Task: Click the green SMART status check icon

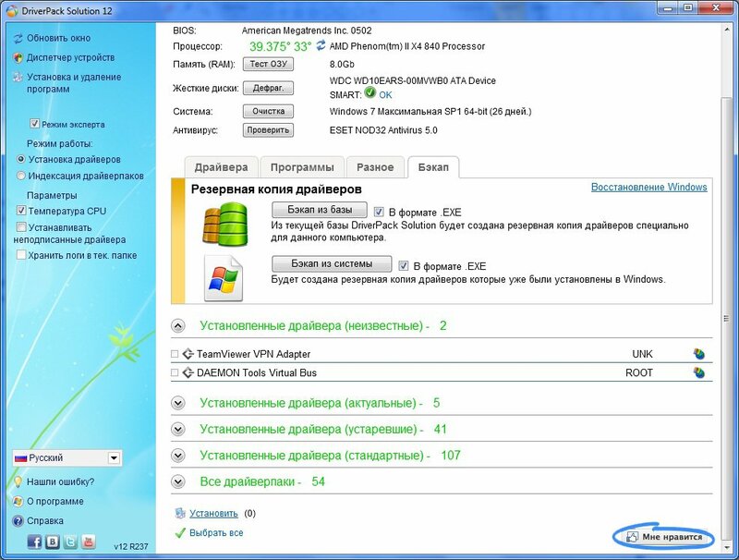Action: click(x=370, y=92)
